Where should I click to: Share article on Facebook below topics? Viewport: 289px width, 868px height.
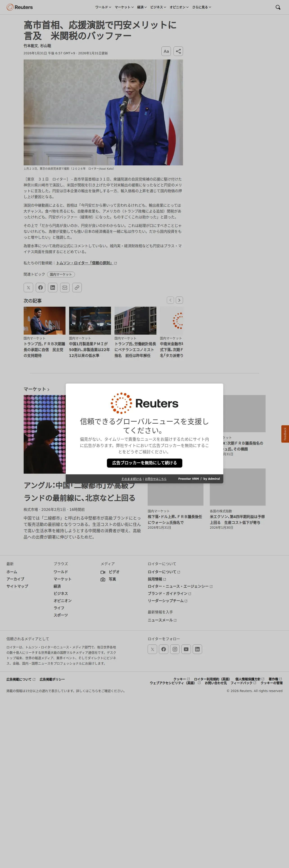point(40,288)
